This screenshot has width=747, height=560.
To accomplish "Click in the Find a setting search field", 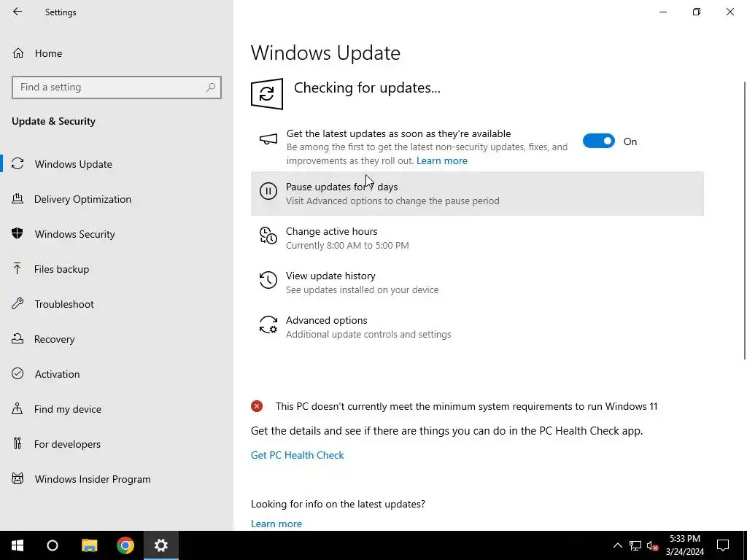I will point(117,87).
